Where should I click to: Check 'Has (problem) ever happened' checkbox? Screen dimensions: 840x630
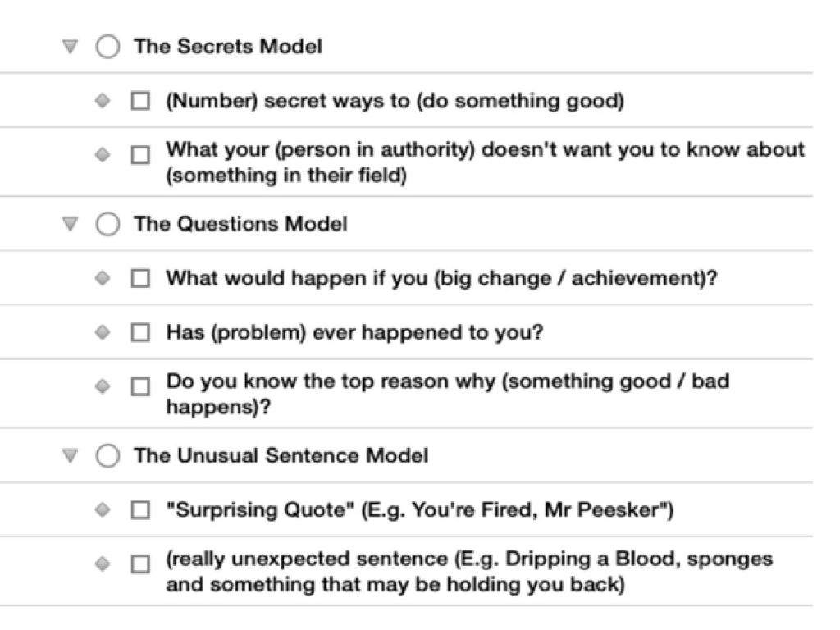pyautogui.click(x=140, y=333)
